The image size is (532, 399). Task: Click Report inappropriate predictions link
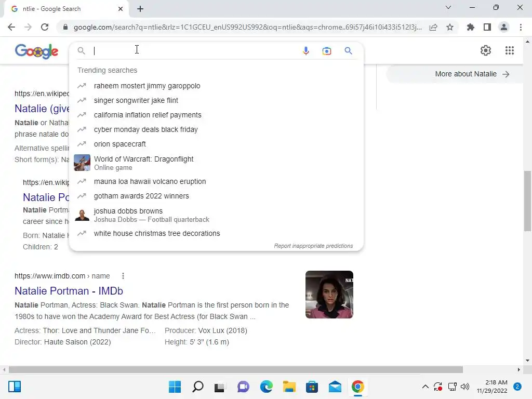tap(313, 246)
